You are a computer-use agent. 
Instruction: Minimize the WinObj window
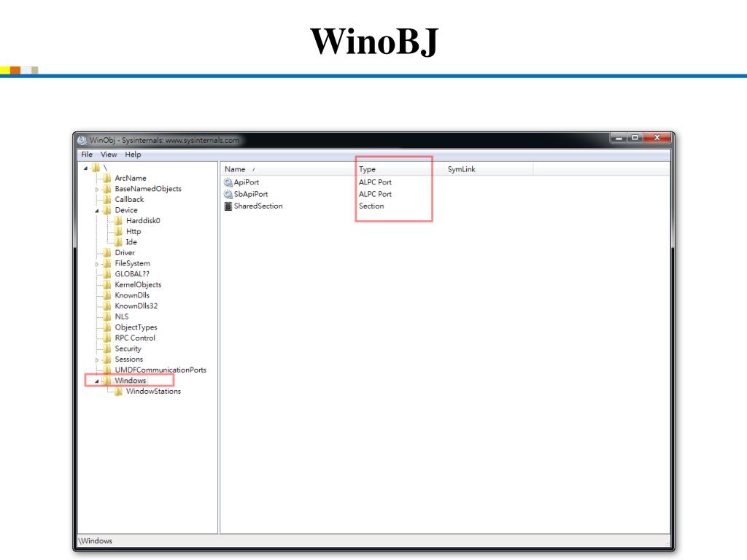point(619,138)
